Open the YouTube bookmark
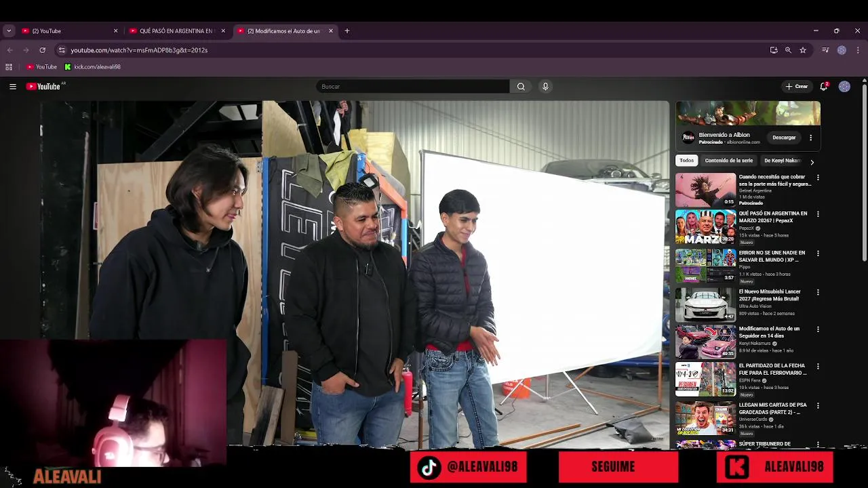The width and height of the screenshot is (868, 488). [x=41, y=67]
